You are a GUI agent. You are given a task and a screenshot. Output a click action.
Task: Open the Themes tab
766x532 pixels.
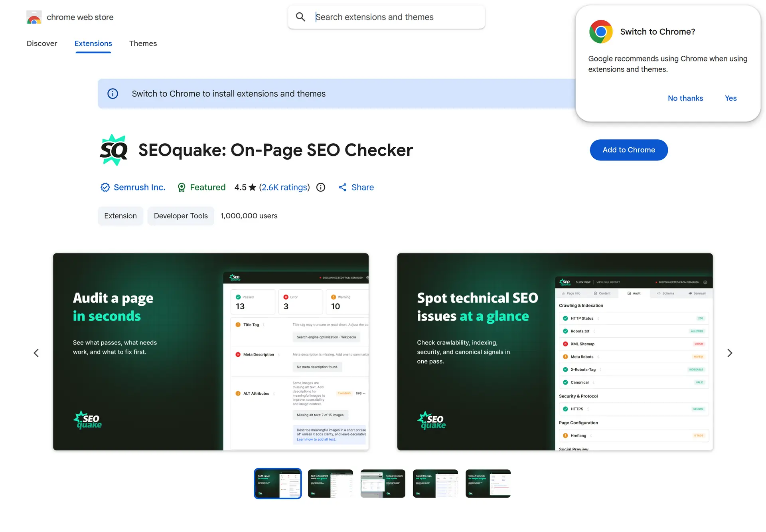(x=143, y=44)
